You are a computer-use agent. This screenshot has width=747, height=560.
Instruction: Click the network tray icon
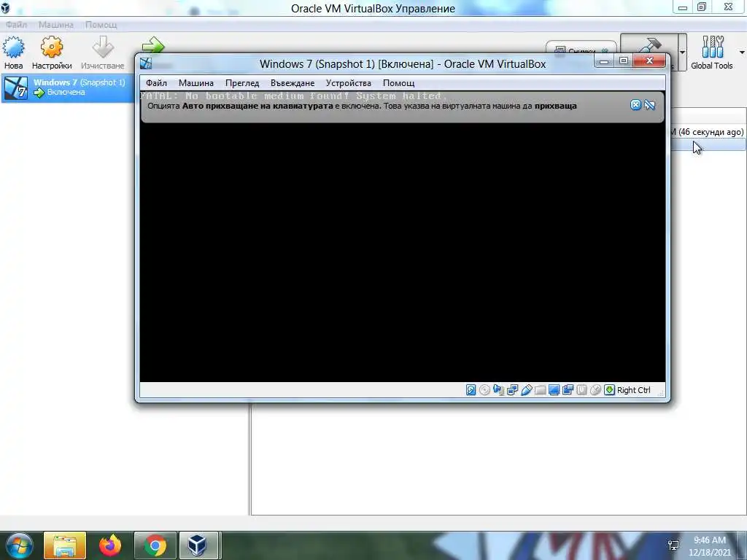[673, 545]
